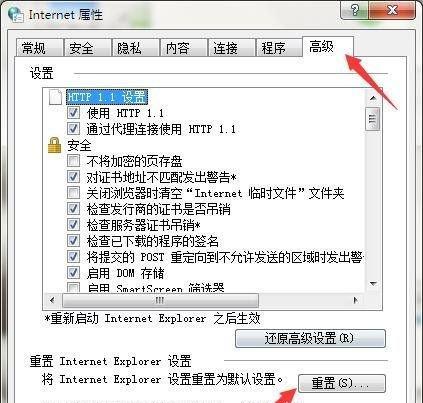Click the vertical scrollbar down arrow
This screenshot has width=423, height=403.
coord(373,284)
